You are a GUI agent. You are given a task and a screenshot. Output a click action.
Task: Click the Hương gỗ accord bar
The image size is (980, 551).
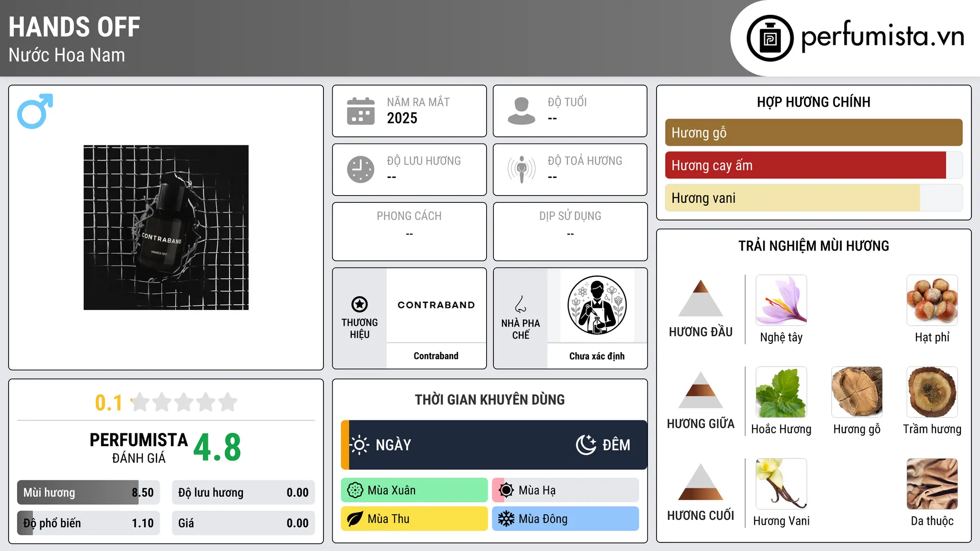(x=813, y=132)
